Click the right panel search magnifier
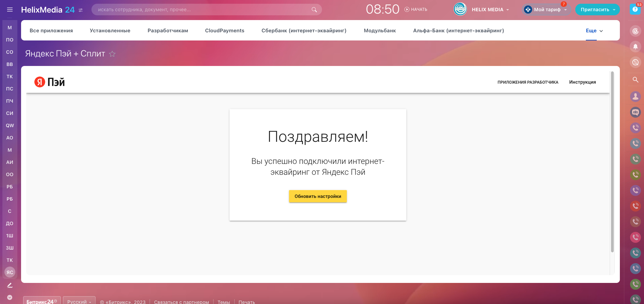Screen dimensions: 644x304 (x=635, y=80)
